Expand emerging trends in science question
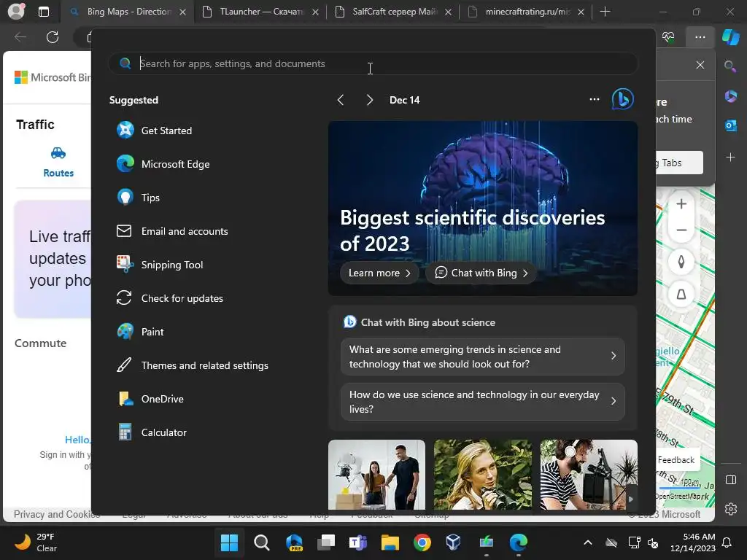This screenshot has height=560, width=747. coord(483,357)
